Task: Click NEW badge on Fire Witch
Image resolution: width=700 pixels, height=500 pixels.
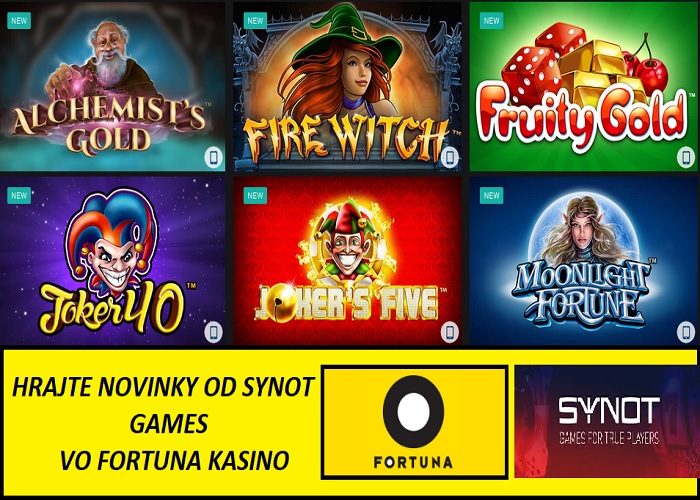Action: coord(255,21)
